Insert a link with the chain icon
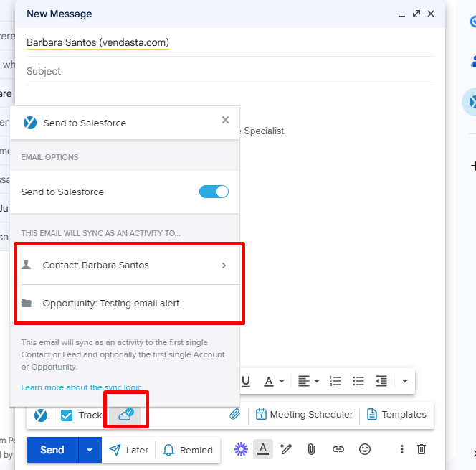476x470 pixels. [338, 449]
